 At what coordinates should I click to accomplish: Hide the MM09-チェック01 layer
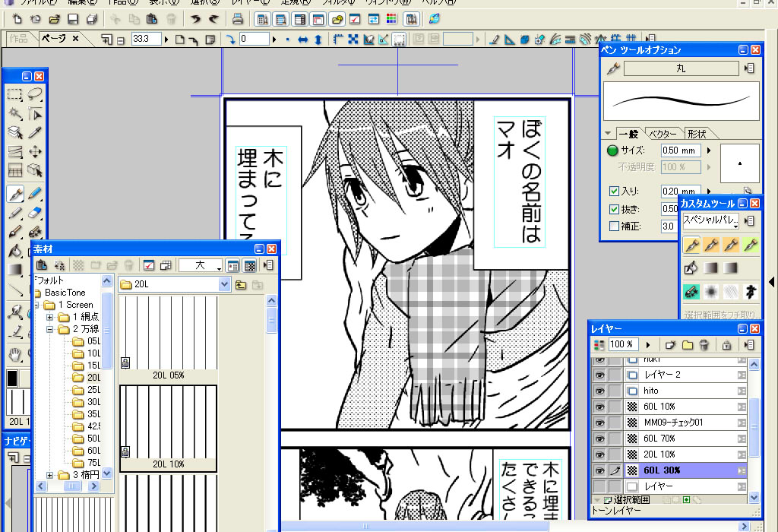[600, 423]
